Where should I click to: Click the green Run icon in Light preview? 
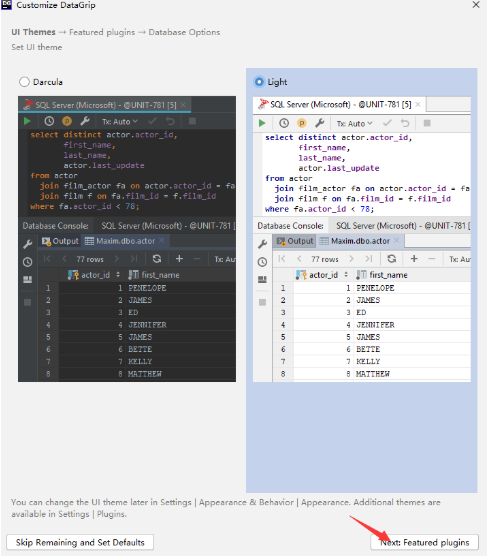click(x=262, y=123)
